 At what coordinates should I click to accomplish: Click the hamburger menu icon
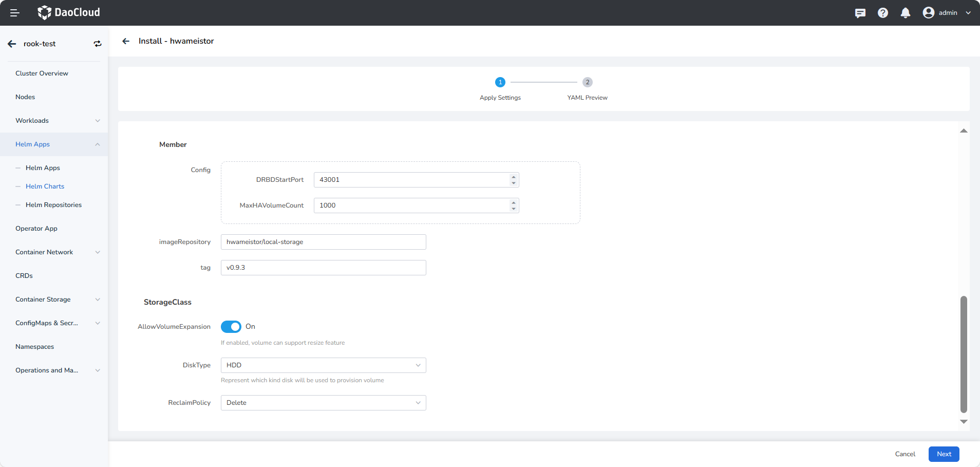point(14,13)
